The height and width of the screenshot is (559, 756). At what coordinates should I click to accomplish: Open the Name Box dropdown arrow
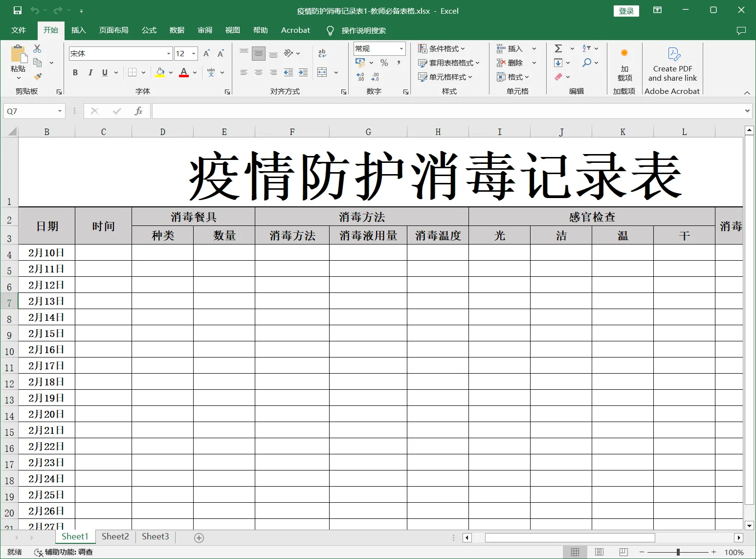click(60, 111)
